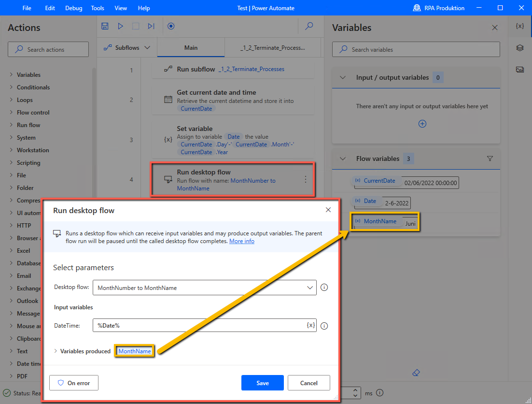532x404 pixels.
Task: Expand the Conditionals action group
Action: (11, 87)
